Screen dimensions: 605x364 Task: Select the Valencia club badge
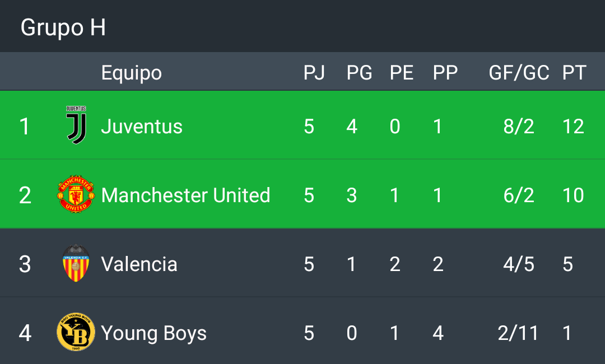click(76, 263)
